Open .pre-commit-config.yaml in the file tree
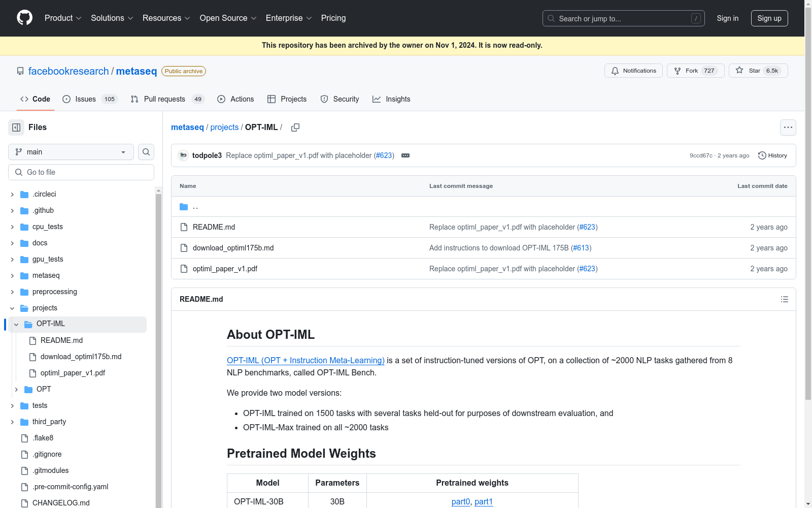The height and width of the screenshot is (508, 812). point(70,487)
